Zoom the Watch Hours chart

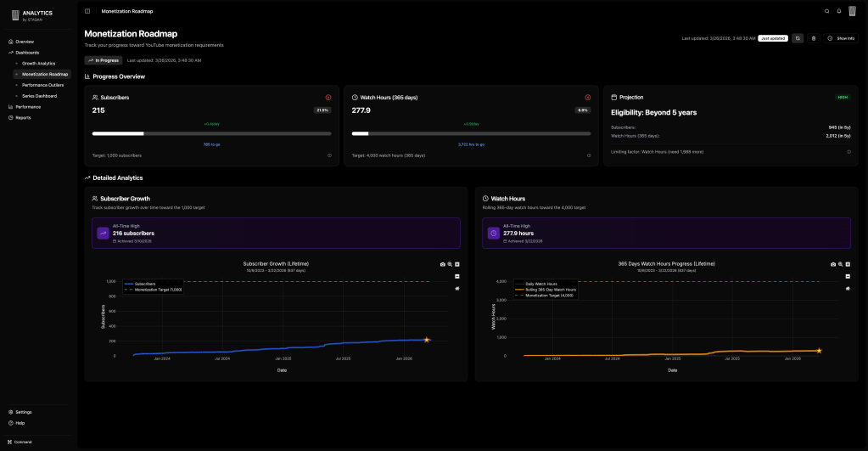coord(840,264)
